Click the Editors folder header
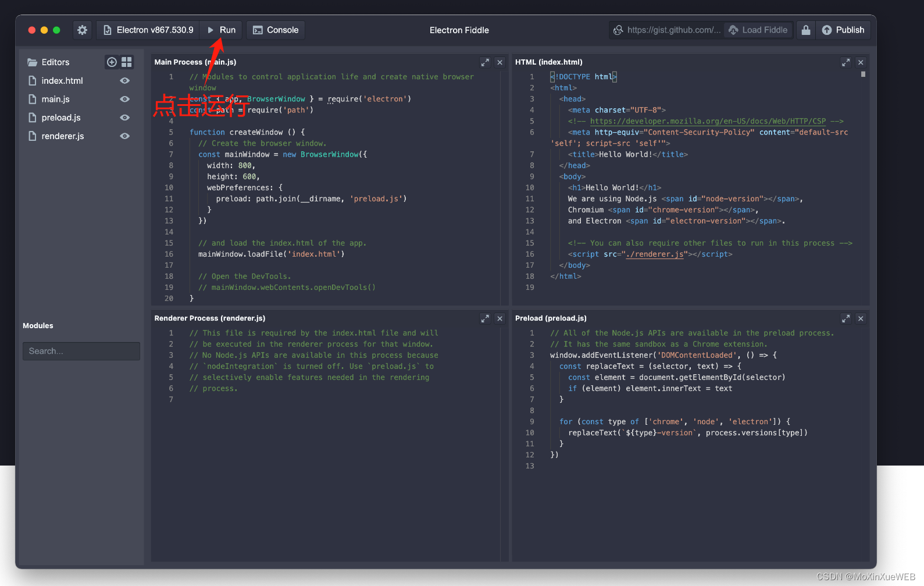Viewport: 924px width, 586px height. (x=49, y=62)
